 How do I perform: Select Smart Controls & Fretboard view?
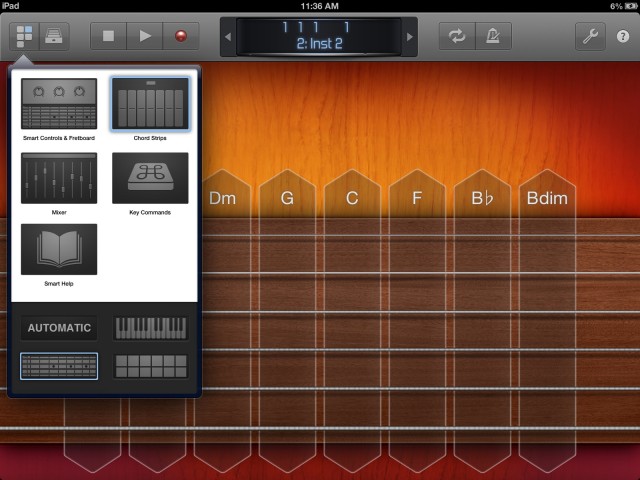59,104
